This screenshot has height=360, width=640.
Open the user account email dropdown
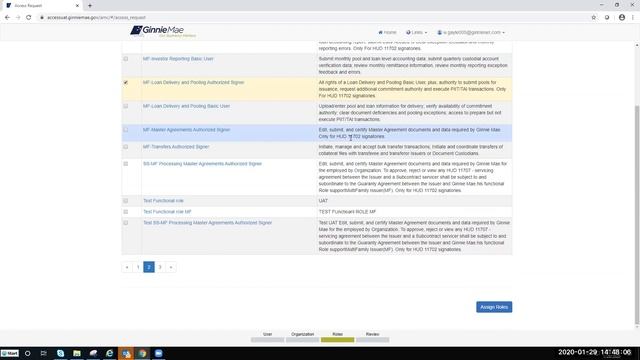click(471, 32)
